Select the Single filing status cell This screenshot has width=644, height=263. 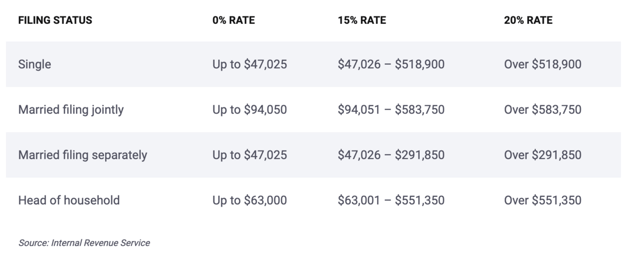tap(34, 64)
